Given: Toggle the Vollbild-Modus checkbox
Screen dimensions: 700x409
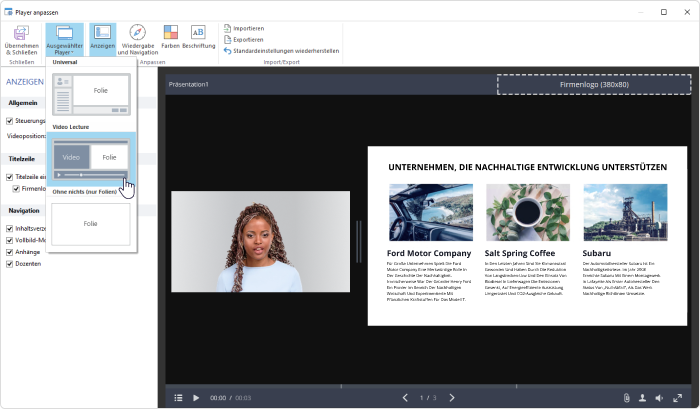Looking at the screenshot, I should 9,240.
